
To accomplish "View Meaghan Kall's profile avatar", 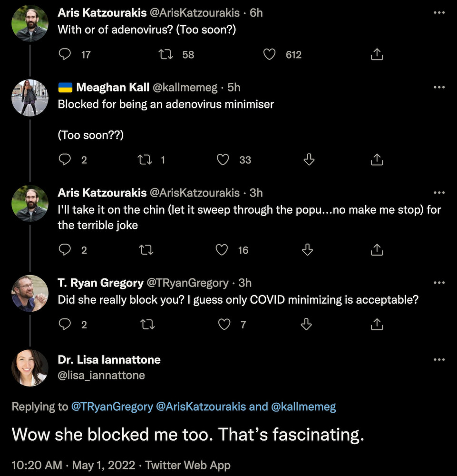I will tap(29, 97).
